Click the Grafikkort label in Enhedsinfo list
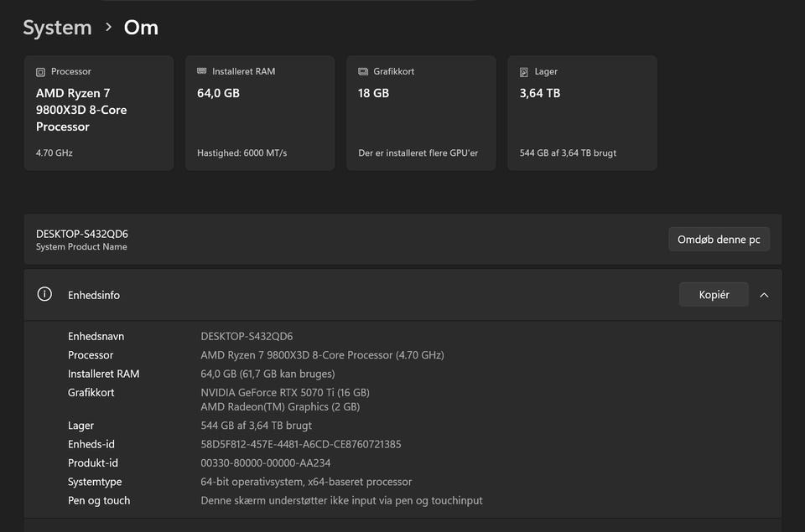This screenshot has height=532, width=805. pyautogui.click(x=91, y=392)
